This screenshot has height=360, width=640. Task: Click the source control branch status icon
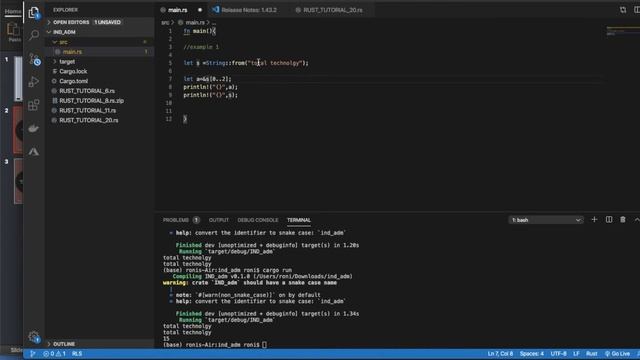[x=33, y=353]
